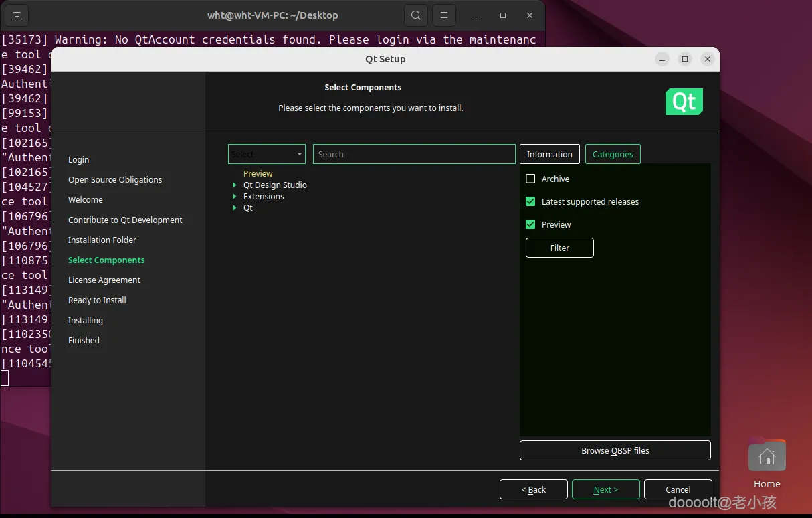This screenshot has height=518, width=812.
Task: Select the Qt Design Studio row
Action: (x=275, y=185)
